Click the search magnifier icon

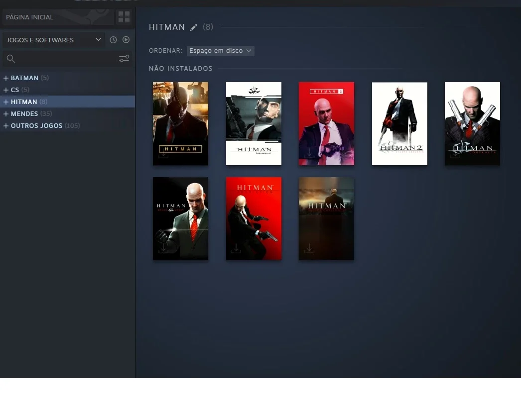(10, 59)
